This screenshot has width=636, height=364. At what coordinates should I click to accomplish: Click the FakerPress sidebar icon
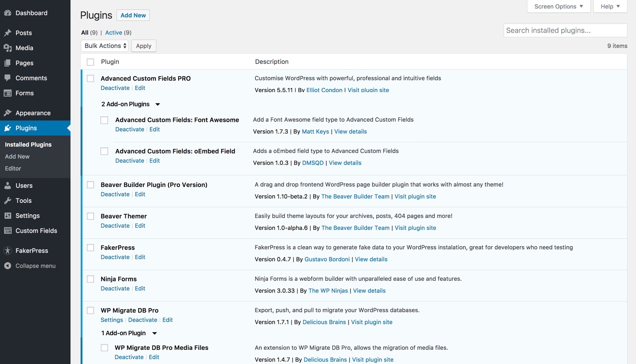(x=8, y=251)
